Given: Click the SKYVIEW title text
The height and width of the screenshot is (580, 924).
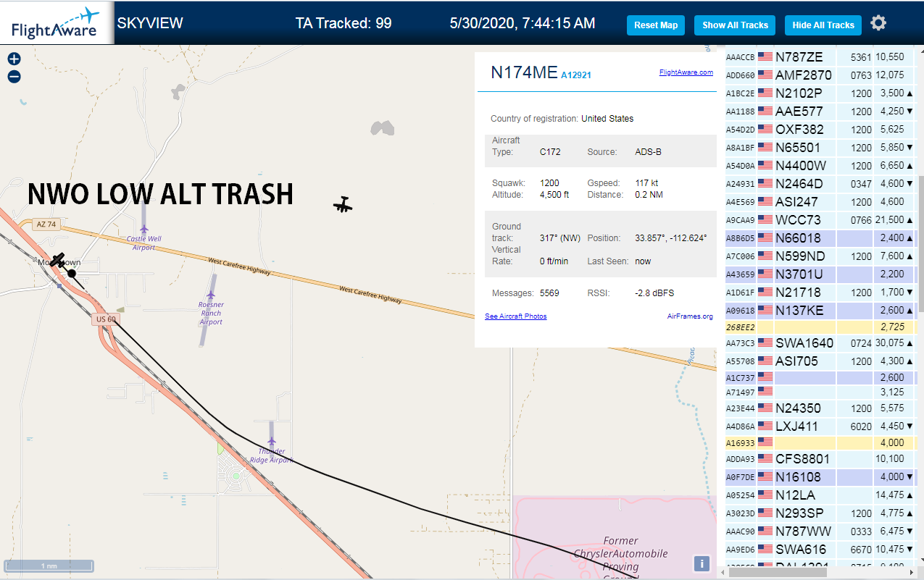Looking at the screenshot, I should (150, 23).
